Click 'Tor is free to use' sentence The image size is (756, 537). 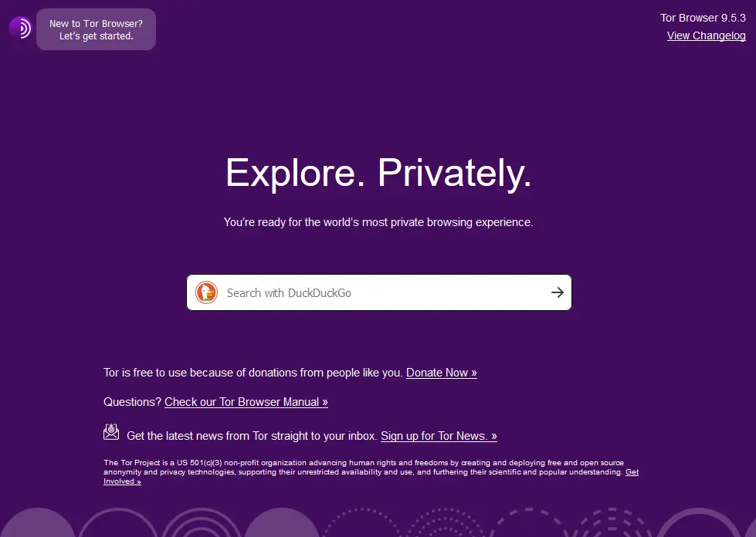(253, 373)
